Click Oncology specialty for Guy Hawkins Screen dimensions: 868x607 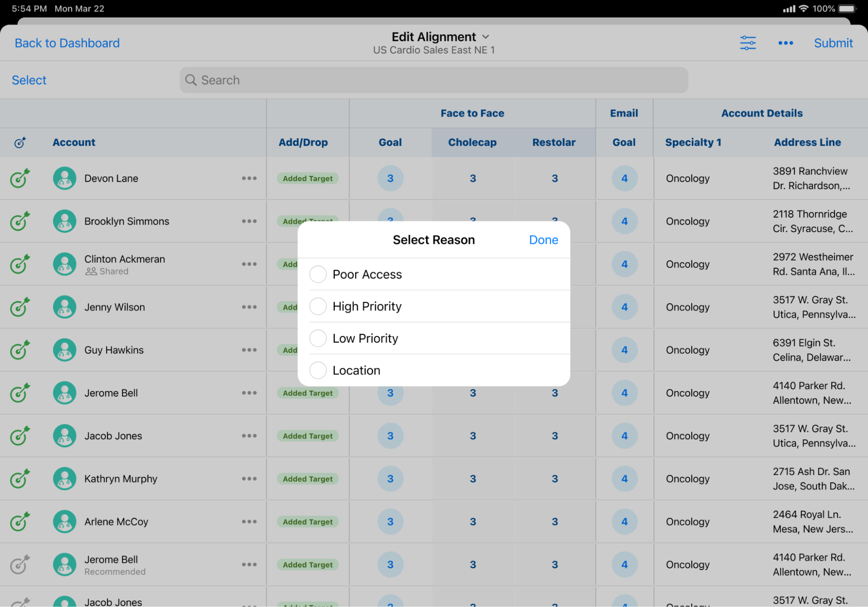coord(688,350)
